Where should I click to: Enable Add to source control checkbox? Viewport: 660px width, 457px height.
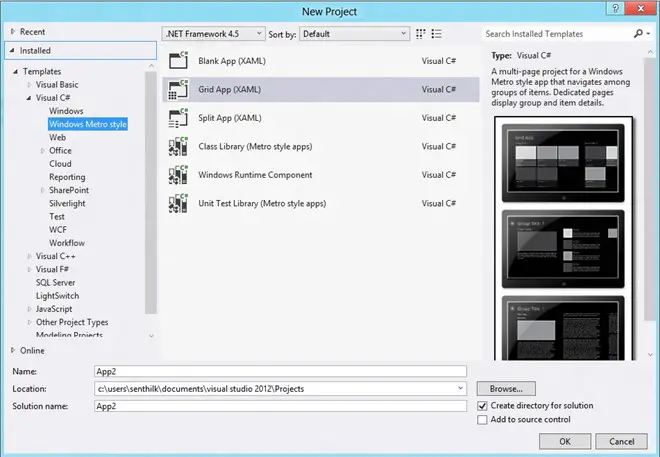click(482, 420)
